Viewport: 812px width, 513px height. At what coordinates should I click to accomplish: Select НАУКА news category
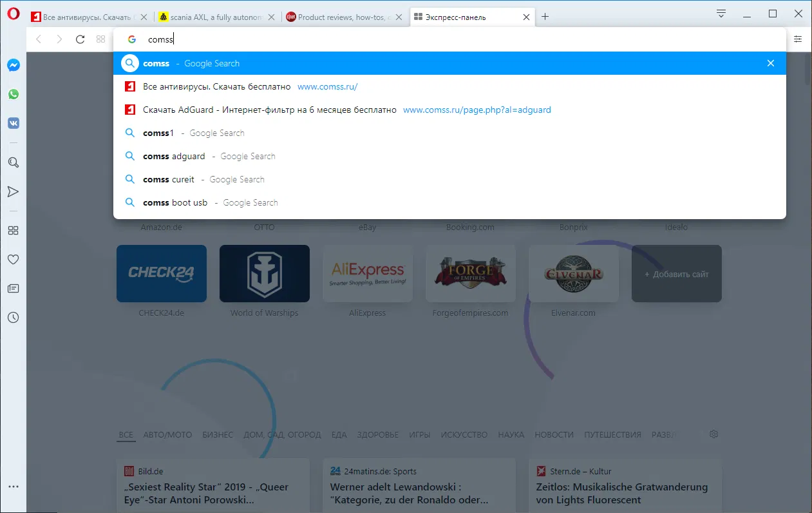(x=511, y=435)
